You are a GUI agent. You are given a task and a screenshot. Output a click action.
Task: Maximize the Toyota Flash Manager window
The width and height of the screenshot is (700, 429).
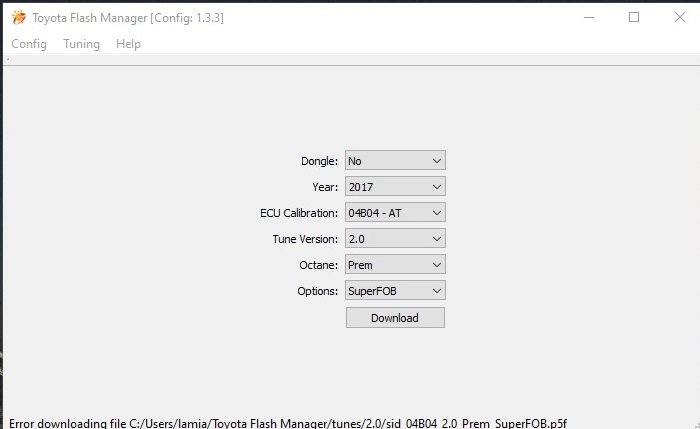click(634, 17)
